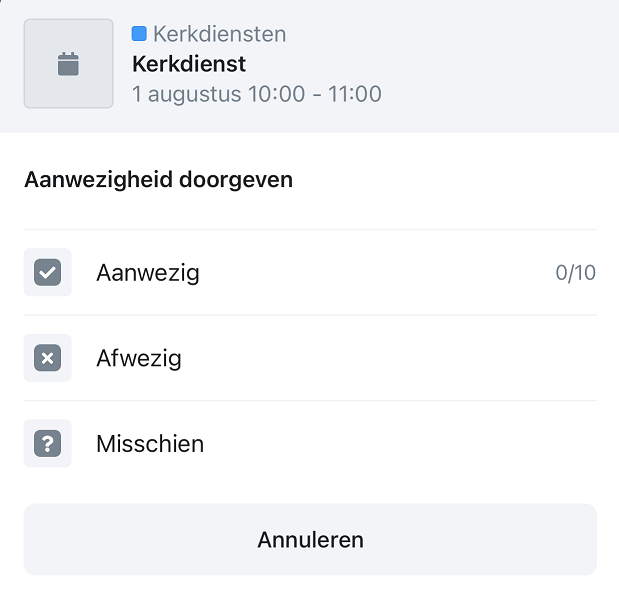Tap the empty space between Aanwezig and 0/10
Image resolution: width=619 pixels, height=595 pixels.
[380, 272]
